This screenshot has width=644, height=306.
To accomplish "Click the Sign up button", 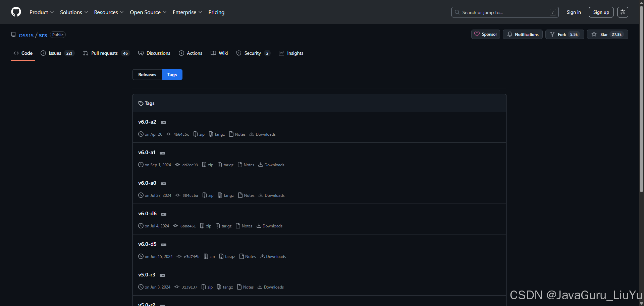I will [x=601, y=12].
